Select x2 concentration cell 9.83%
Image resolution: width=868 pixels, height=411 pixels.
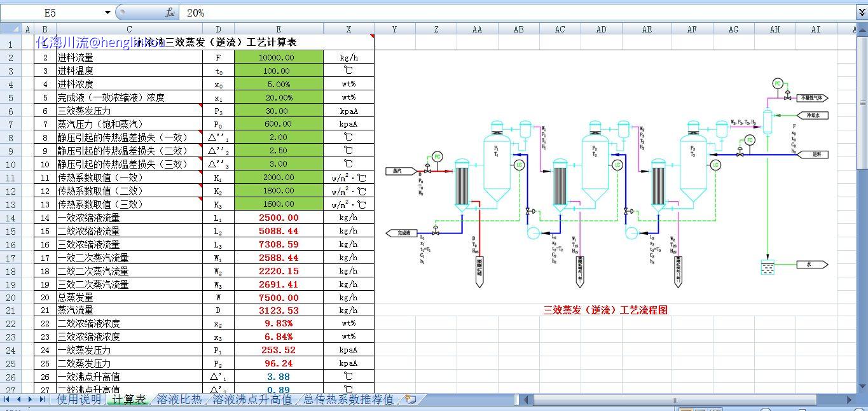[x=279, y=323]
